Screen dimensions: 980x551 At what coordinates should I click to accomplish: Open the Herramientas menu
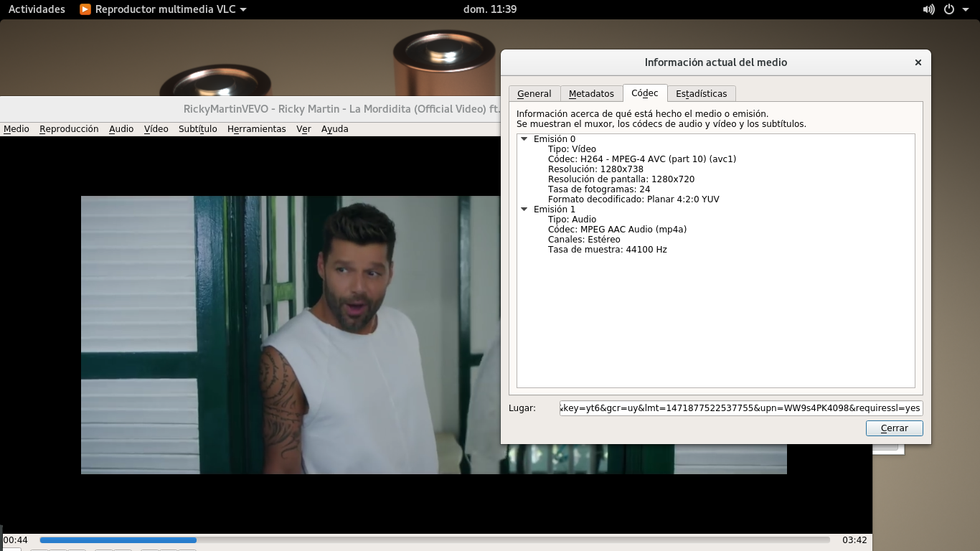pos(257,129)
